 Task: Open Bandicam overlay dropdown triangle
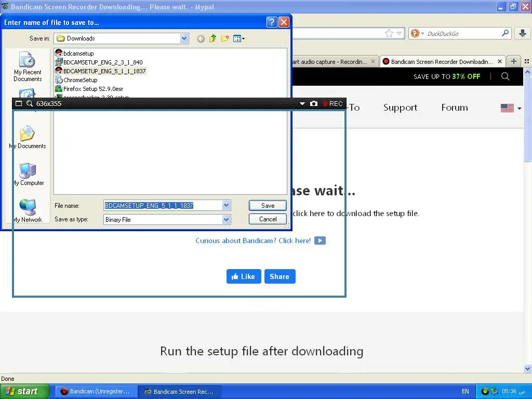pos(302,103)
